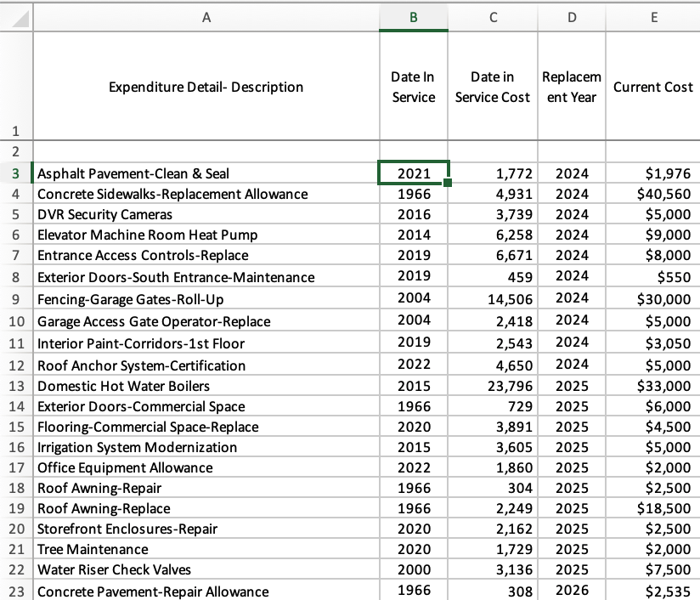Screen dimensions: 700x600
Task: Select row 23 header
Action: (15, 592)
